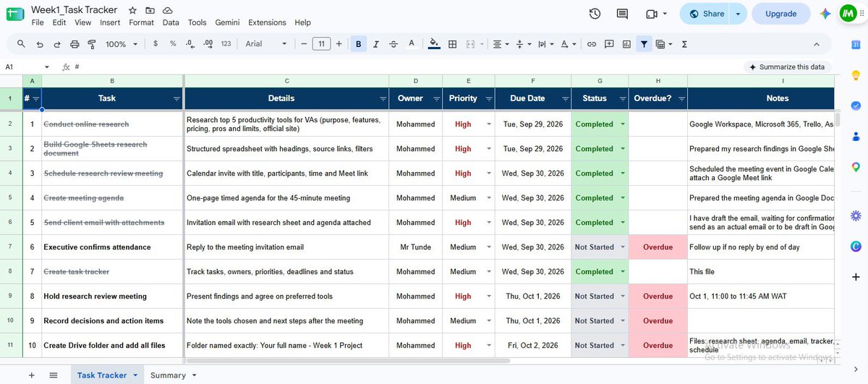Open the Data menu

(171, 22)
